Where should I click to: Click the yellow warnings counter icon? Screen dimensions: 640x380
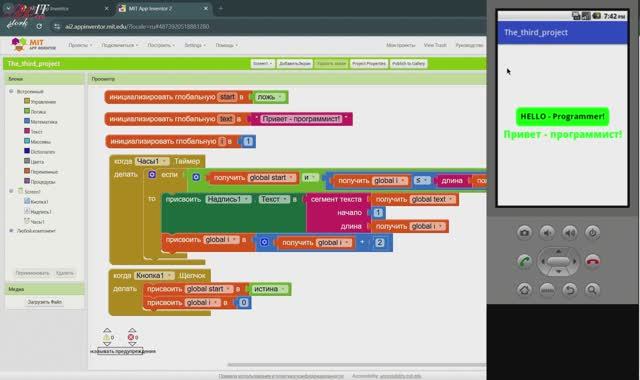(107, 338)
